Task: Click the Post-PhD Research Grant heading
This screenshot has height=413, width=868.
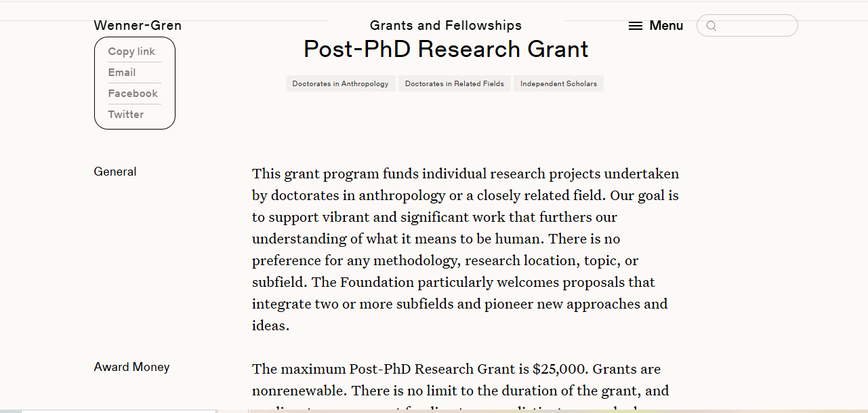Action: click(446, 49)
